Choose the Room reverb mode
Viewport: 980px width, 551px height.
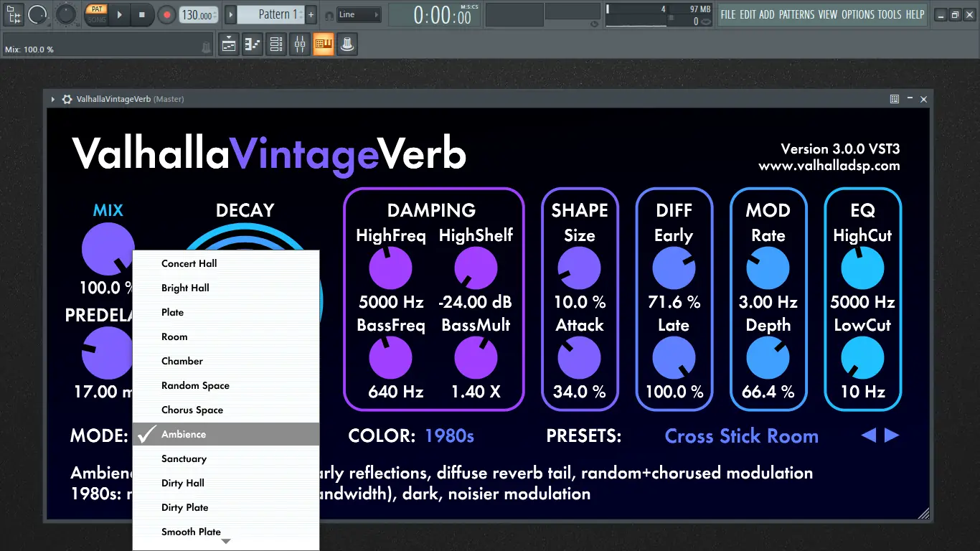pyautogui.click(x=226, y=336)
